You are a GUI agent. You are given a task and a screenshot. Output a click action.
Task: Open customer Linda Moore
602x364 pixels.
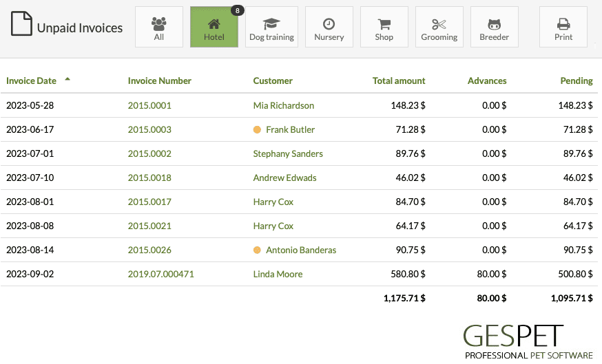click(278, 275)
